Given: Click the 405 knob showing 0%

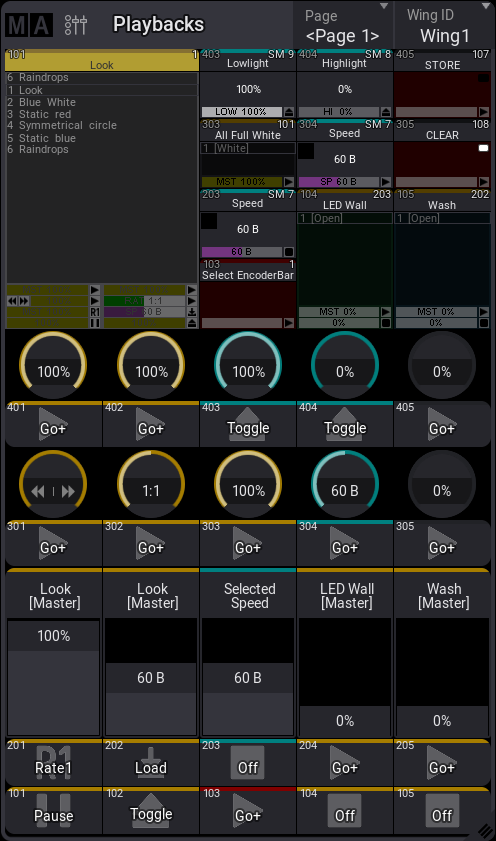Looking at the screenshot, I should [442, 365].
